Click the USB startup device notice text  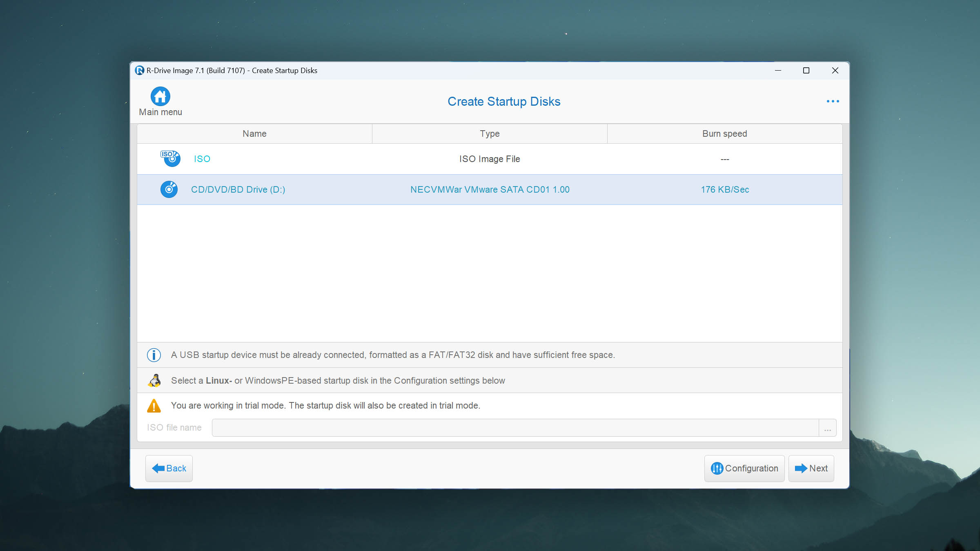[393, 355]
